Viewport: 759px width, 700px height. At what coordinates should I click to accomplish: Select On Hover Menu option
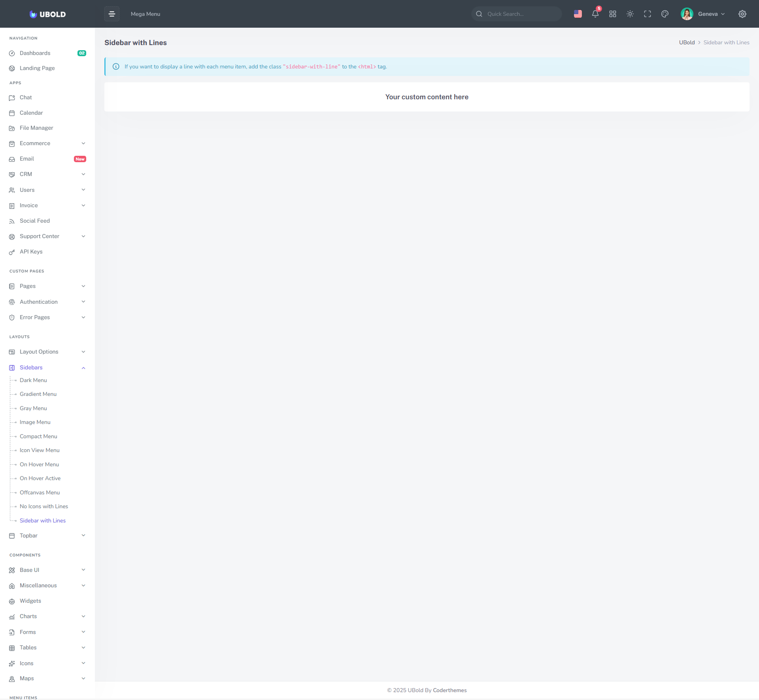[39, 464]
